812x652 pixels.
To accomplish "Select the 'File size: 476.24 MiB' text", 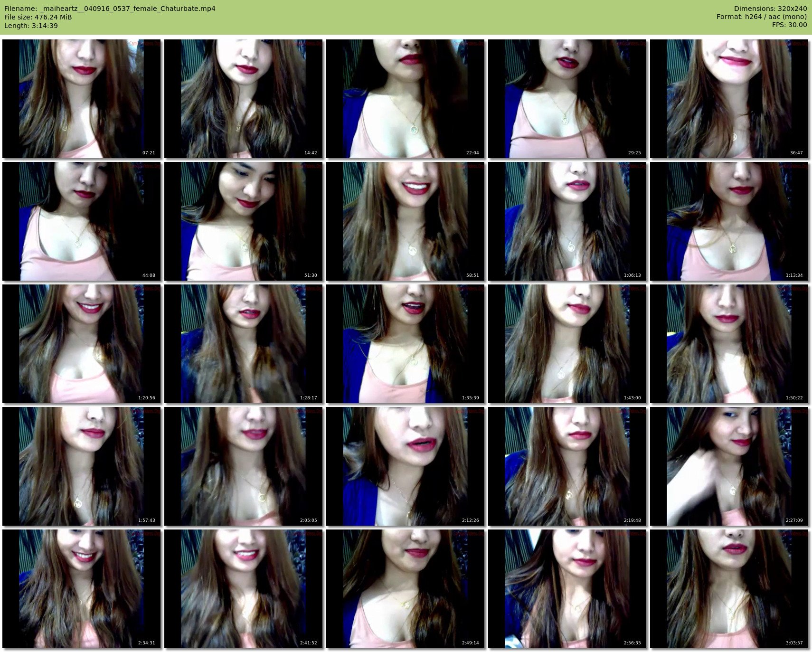I will (x=38, y=17).
